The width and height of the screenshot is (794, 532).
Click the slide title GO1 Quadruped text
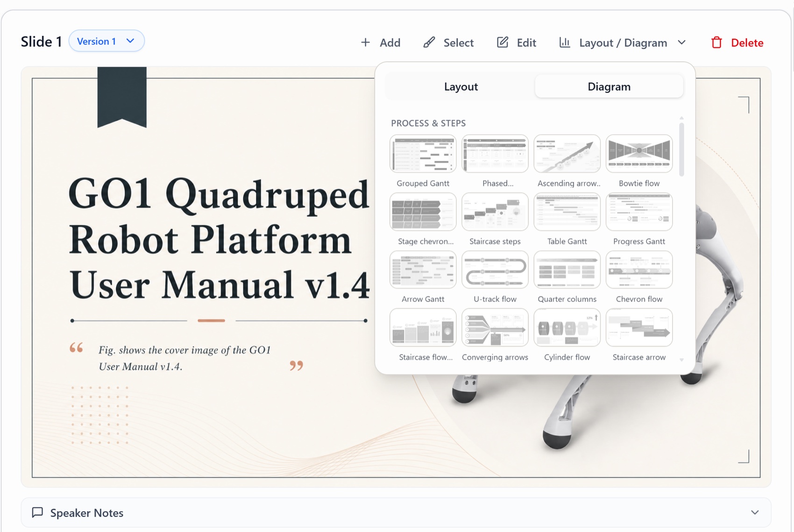coord(219,194)
